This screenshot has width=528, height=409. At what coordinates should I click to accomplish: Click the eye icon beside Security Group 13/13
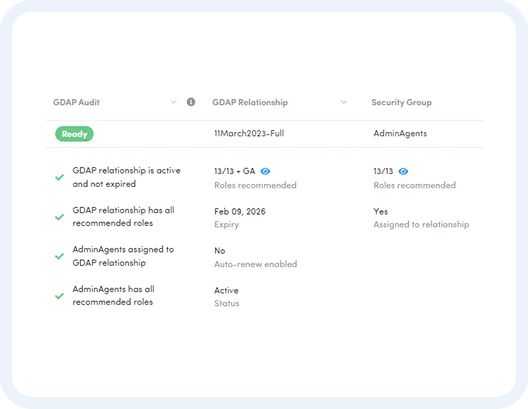(403, 171)
